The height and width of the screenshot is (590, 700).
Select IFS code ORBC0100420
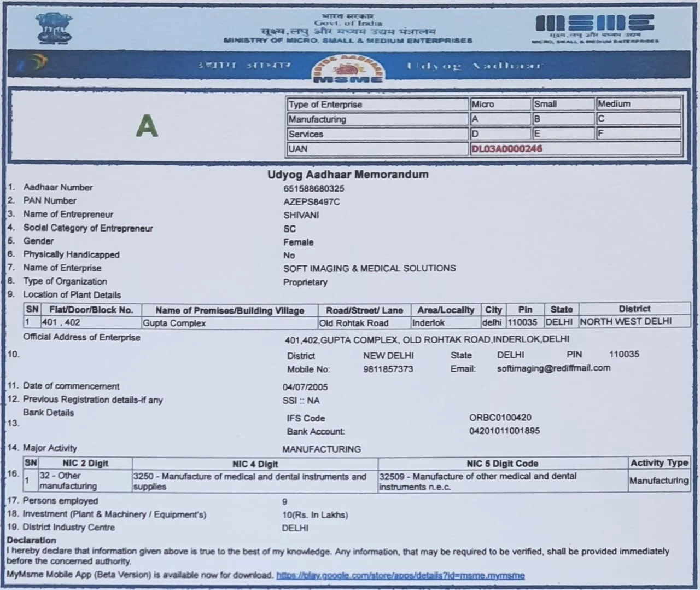point(500,418)
